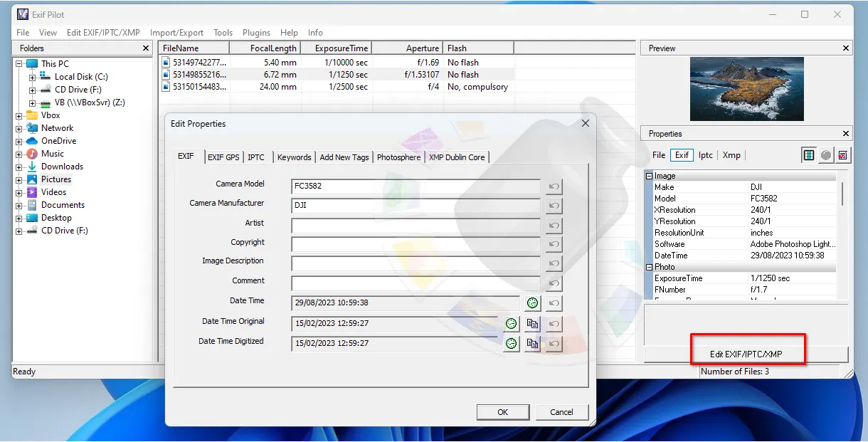
Task: Expand the Desktop folder node
Action: 19,218
